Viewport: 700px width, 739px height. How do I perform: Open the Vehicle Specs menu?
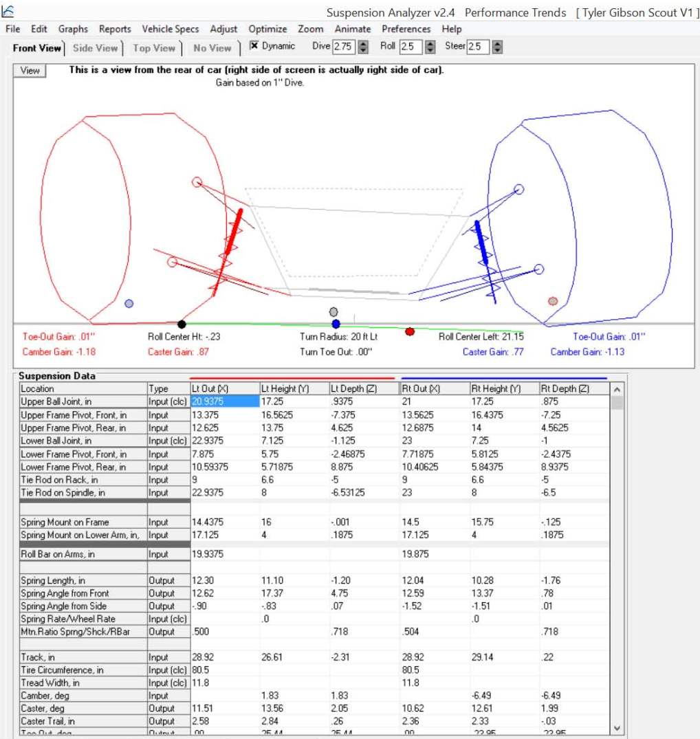coord(170,29)
